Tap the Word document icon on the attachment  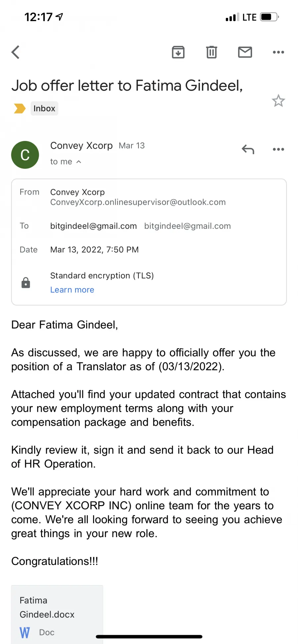click(x=25, y=632)
